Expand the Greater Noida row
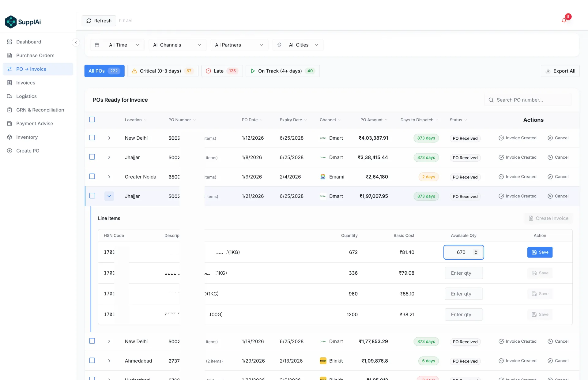Screen dimensions: 588x380 coord(109,177)
